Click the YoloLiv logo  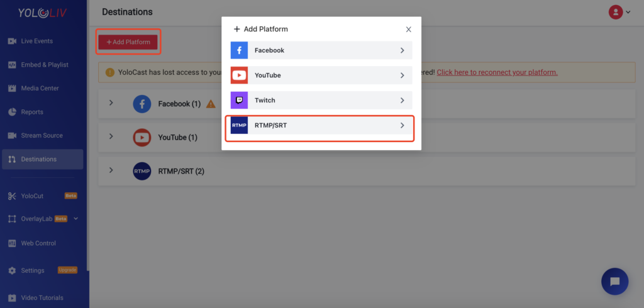(x=42, y=13)
